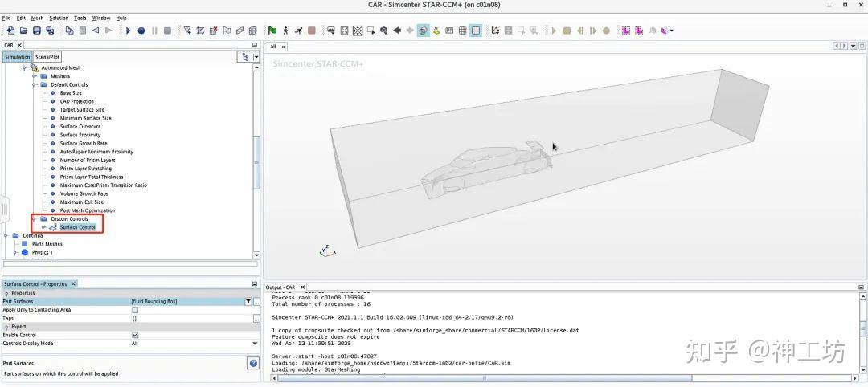Click the blue Initialize Solution sphere icon
The image size is (868, 387).
(141, 31)
